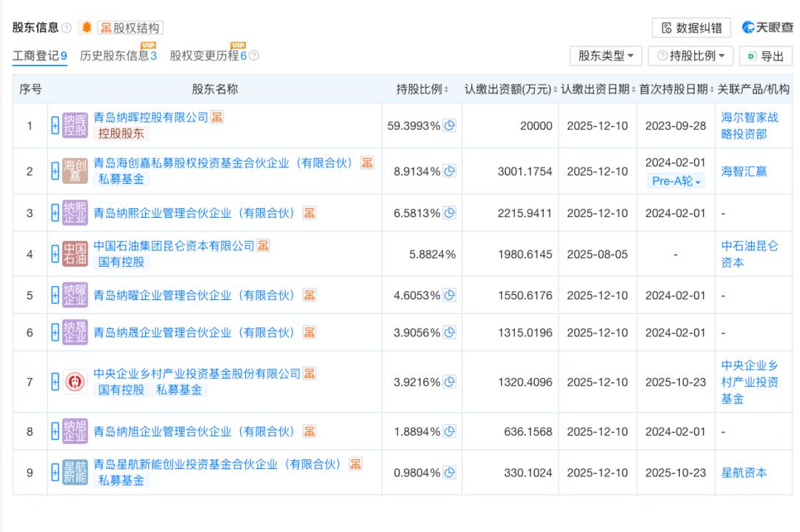Click the logo of 中国石油集团昆仑资本

(x=75, y=254)
